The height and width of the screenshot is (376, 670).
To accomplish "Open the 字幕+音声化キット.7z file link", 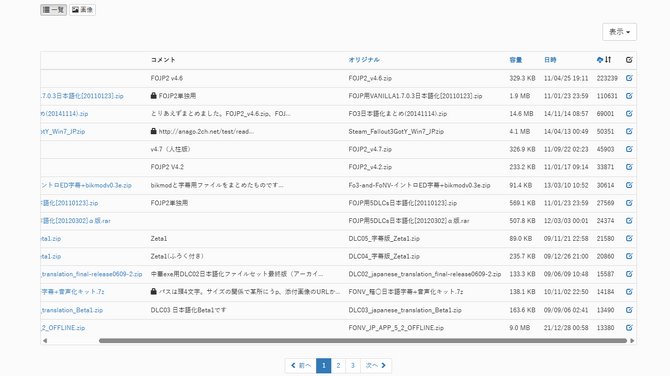I will [x=73, y=292].
